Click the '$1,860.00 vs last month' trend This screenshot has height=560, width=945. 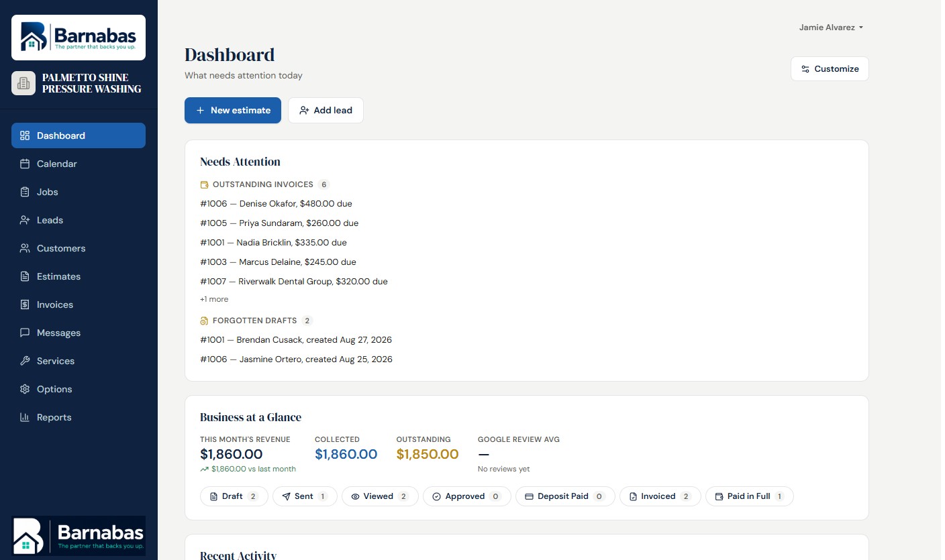(x=248, y=469)
